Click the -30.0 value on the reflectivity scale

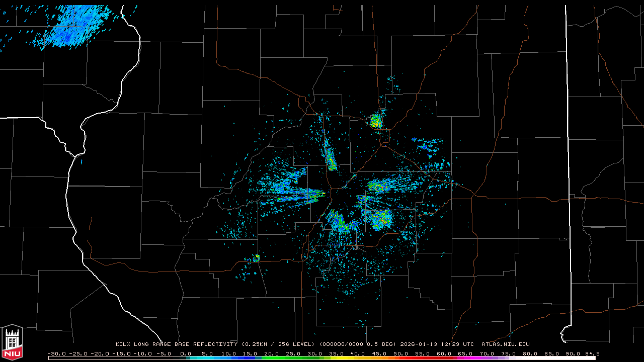(56, 353)
